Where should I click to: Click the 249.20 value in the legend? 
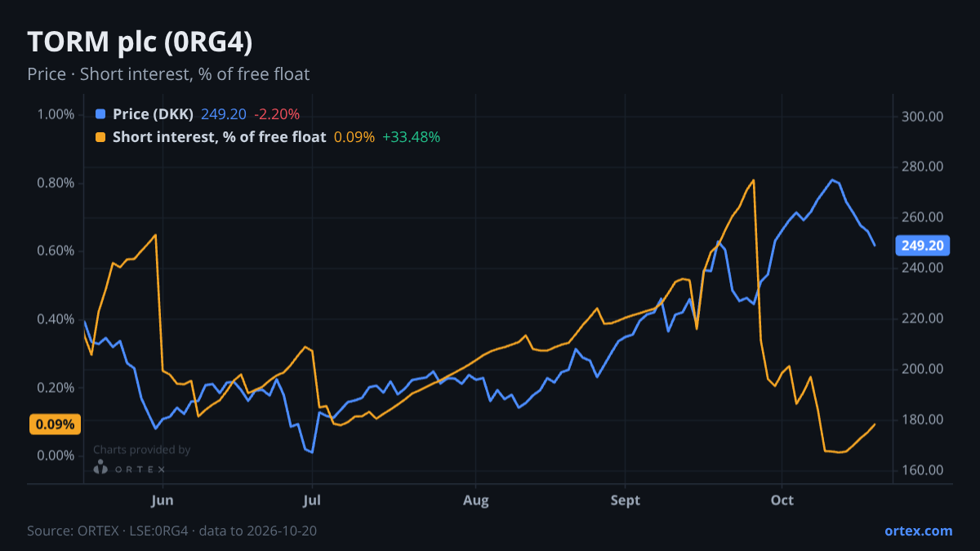pos(224,114)
